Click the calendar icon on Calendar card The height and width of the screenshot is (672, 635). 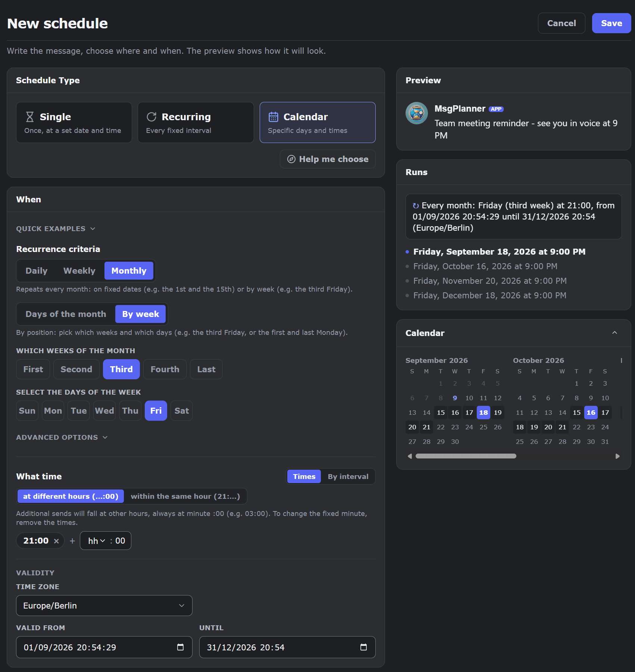273,117
